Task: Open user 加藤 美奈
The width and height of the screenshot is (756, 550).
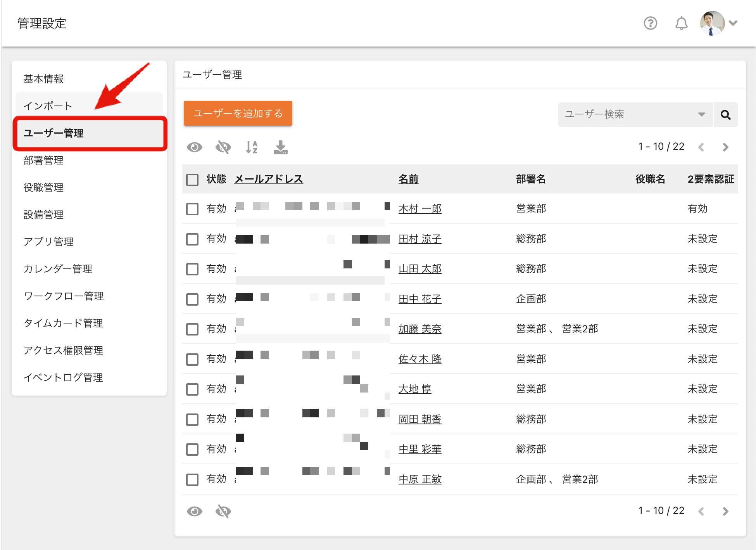Action: (x=420, y=329)
